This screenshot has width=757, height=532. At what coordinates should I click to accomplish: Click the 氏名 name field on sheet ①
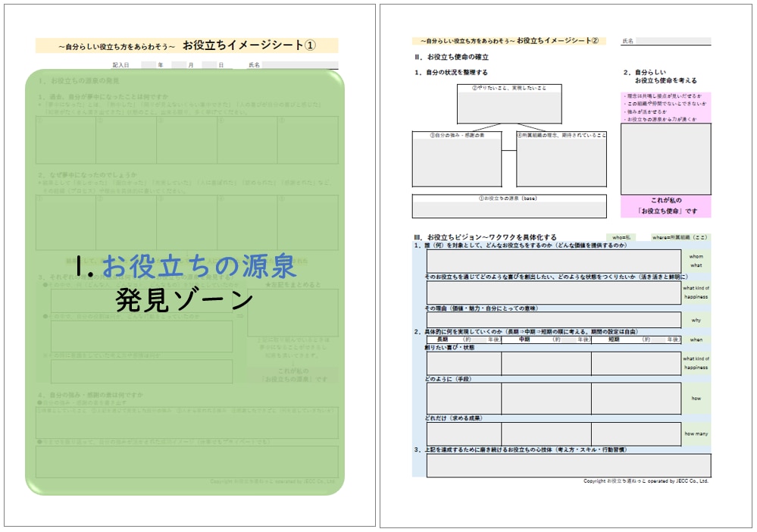point(300,65)
